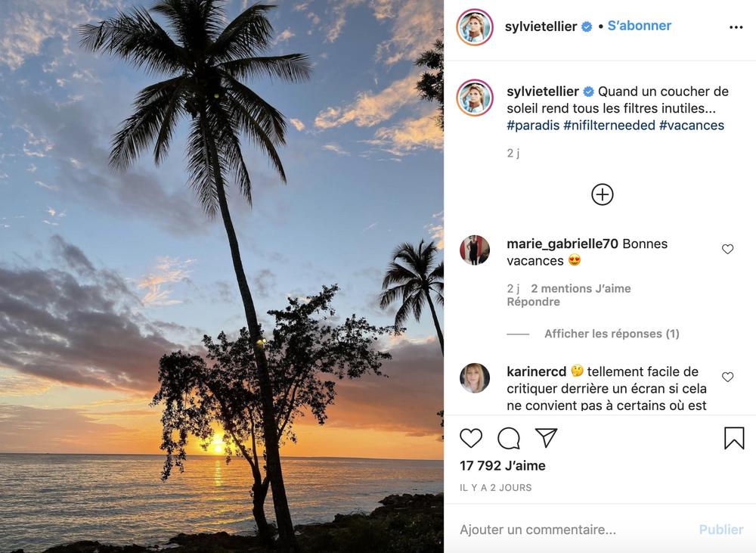Open karinercd's profile avatar
Viewport: 756px width, 553px height.
coord(475,378)
